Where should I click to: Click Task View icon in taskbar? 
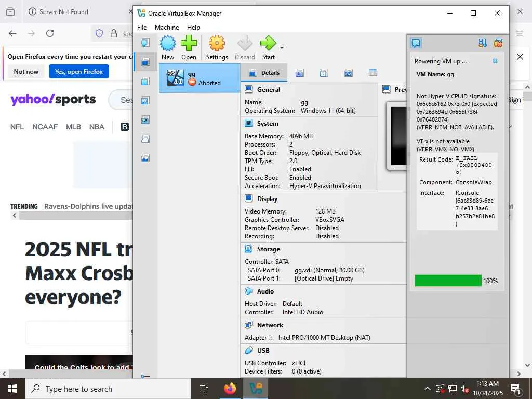click(x=204, y=389)
